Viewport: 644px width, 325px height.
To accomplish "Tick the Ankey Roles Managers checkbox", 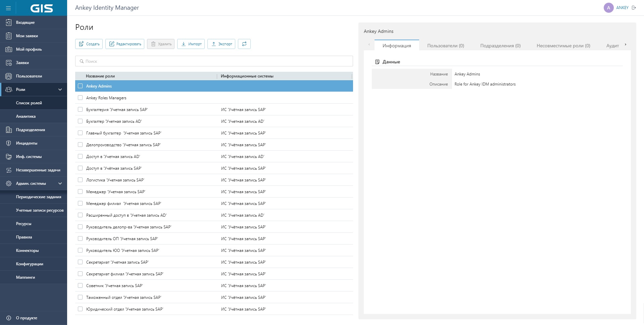I will (x=80, y=98).
